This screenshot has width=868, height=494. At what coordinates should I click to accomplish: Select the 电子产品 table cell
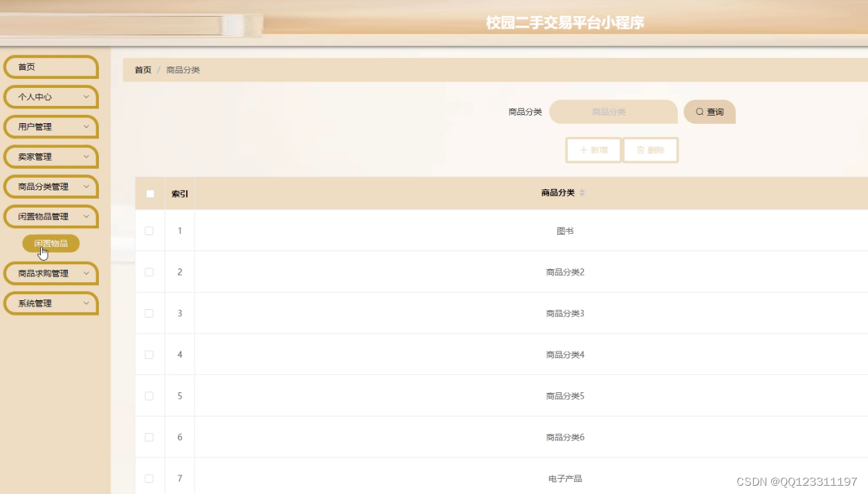click(x=565, y=478)
